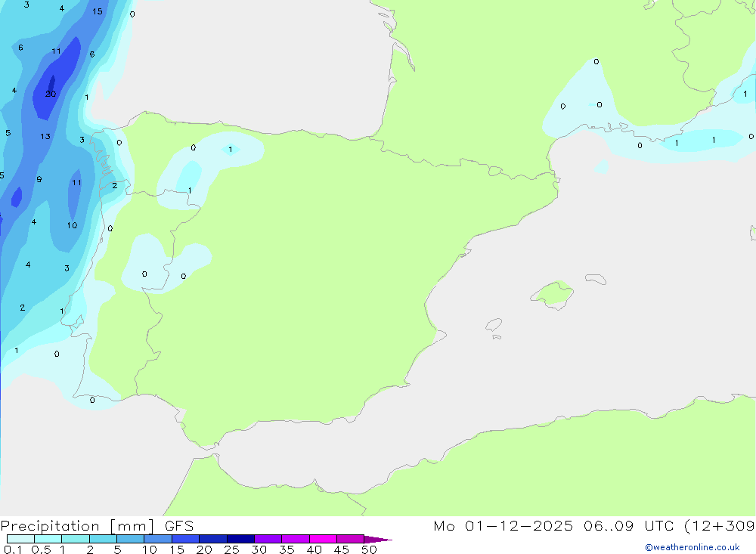Choose the 10–15 mm legend color swatch
This screenshot has width=756, height=554.
click(x=158, y=539)
